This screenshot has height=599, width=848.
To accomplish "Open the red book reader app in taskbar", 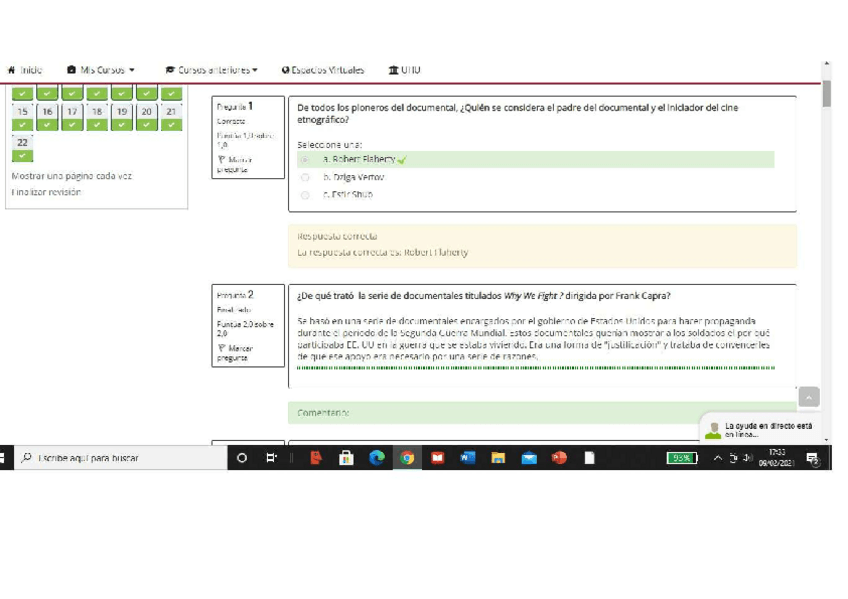I will (x=437, y=458).
